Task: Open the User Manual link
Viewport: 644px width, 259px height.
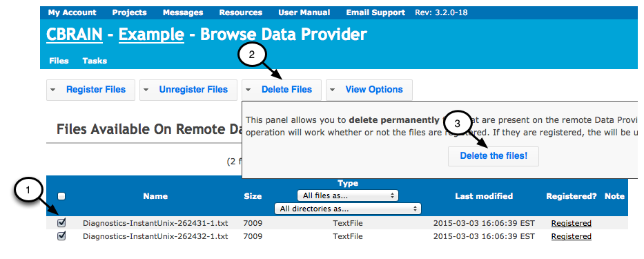Action: 304,12
